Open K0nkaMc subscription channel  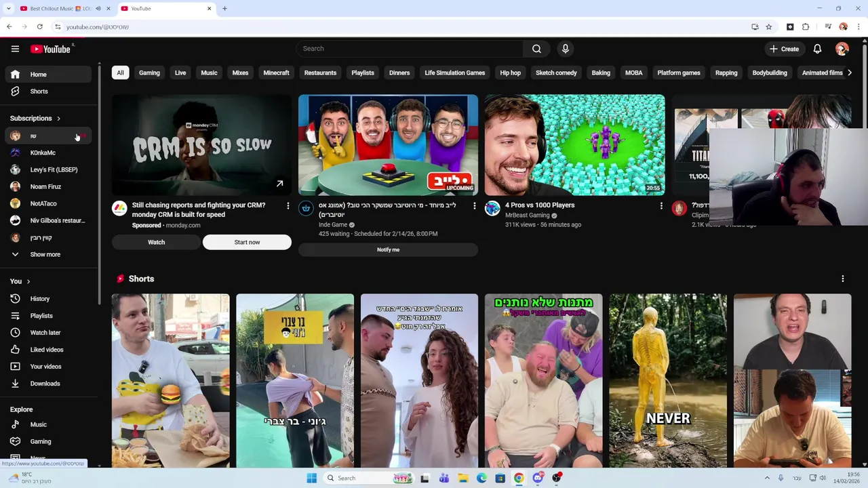pyautogui.click(x=48, y=153)
